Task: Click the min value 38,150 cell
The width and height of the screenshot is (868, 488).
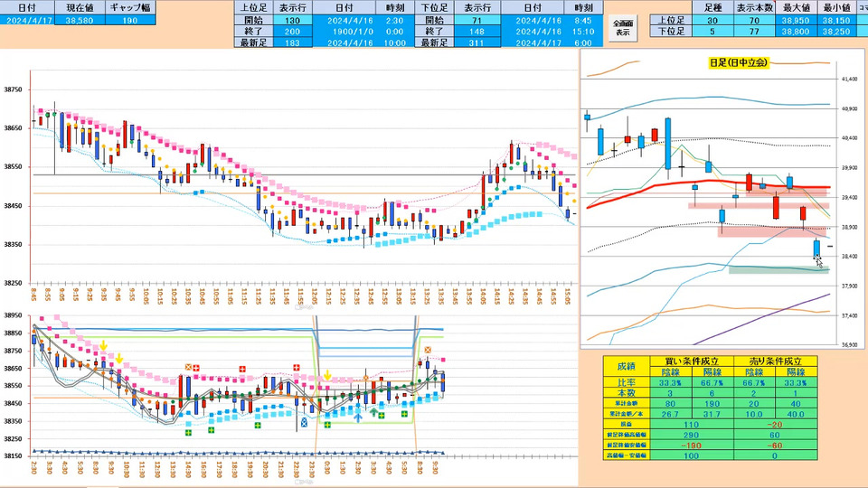Action: point(836,21)
